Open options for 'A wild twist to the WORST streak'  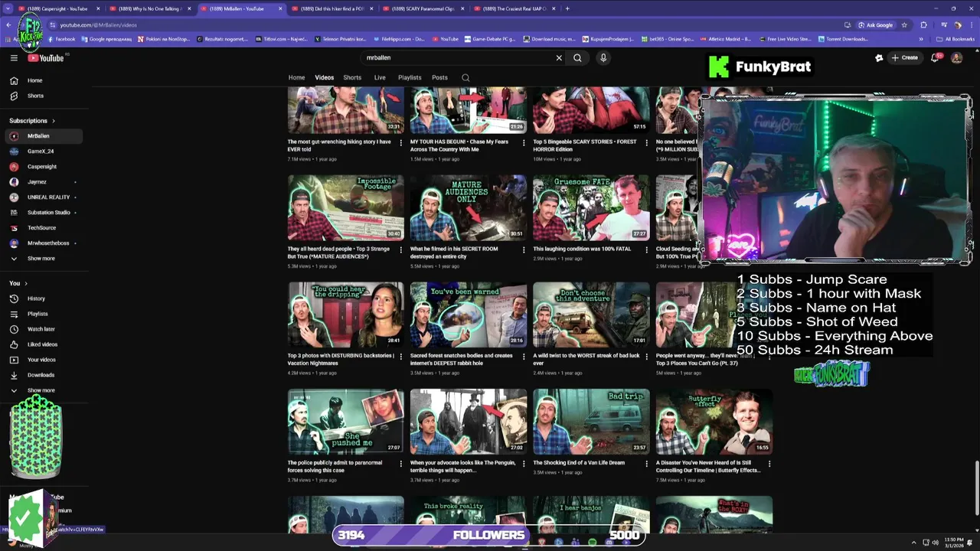tap(646, 357)
